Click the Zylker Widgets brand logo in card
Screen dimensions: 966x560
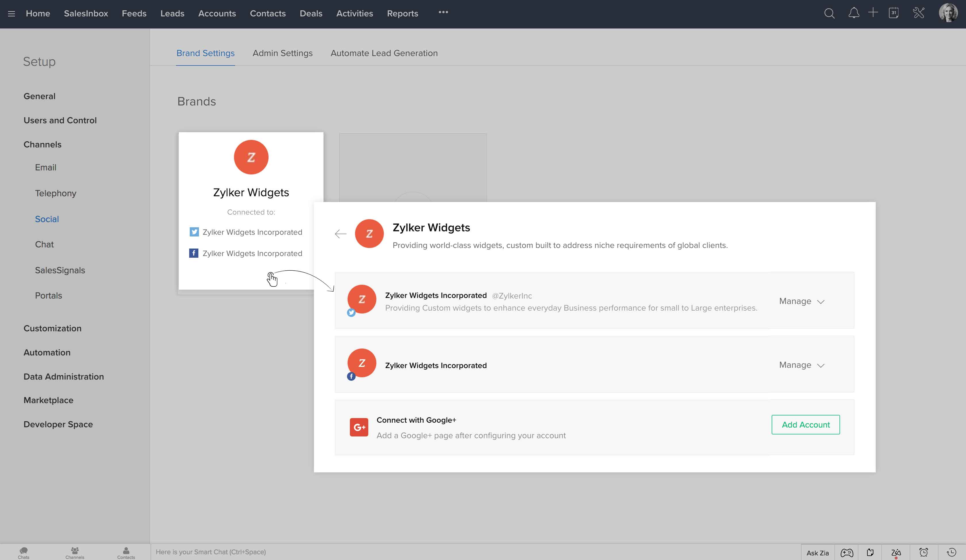[251, 157]
